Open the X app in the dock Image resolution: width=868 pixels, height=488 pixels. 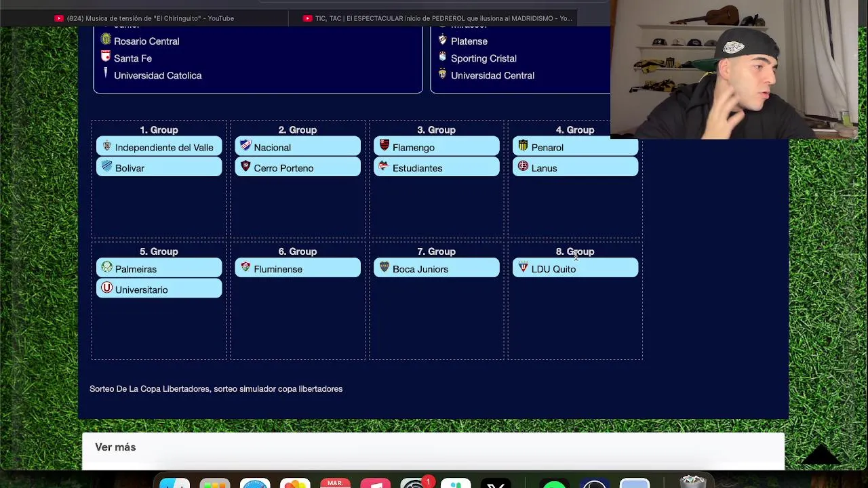(x=496, y=483)
